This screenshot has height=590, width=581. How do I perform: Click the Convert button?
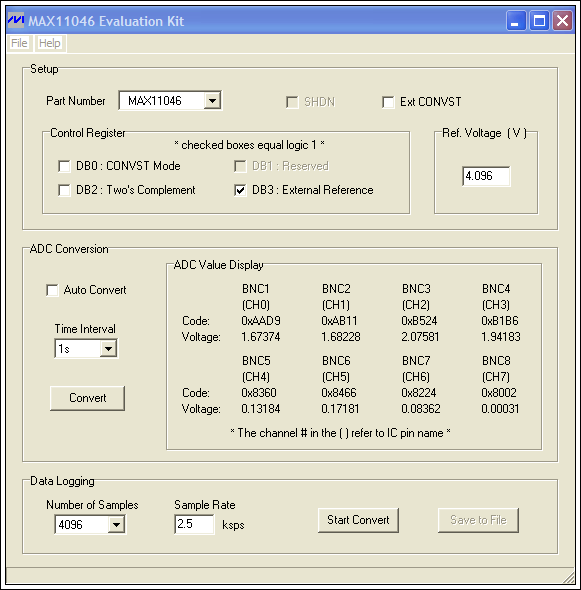[x=87, y=398]
